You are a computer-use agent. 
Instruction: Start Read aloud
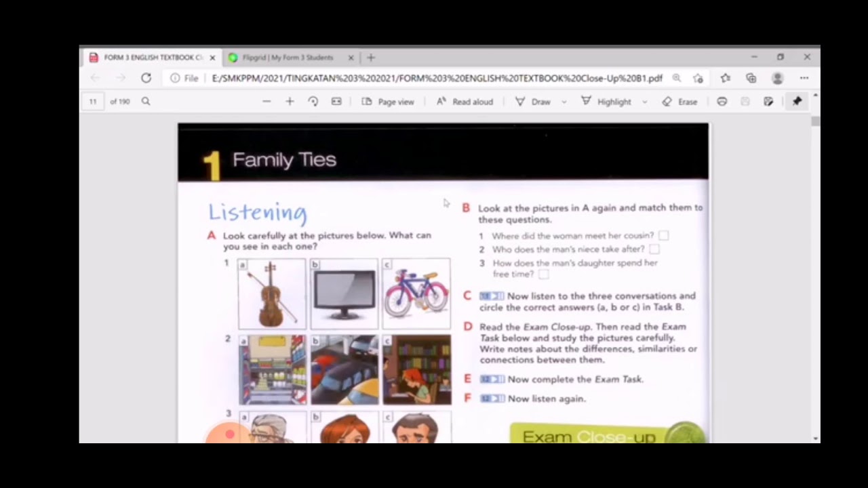point(465,102)
